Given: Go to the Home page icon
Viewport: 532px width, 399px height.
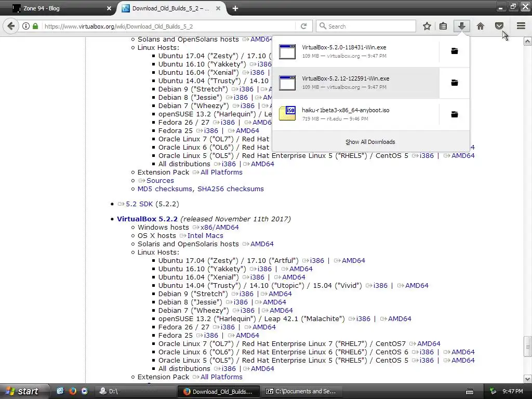Looking at the screenshot, I should coord(481,26).
